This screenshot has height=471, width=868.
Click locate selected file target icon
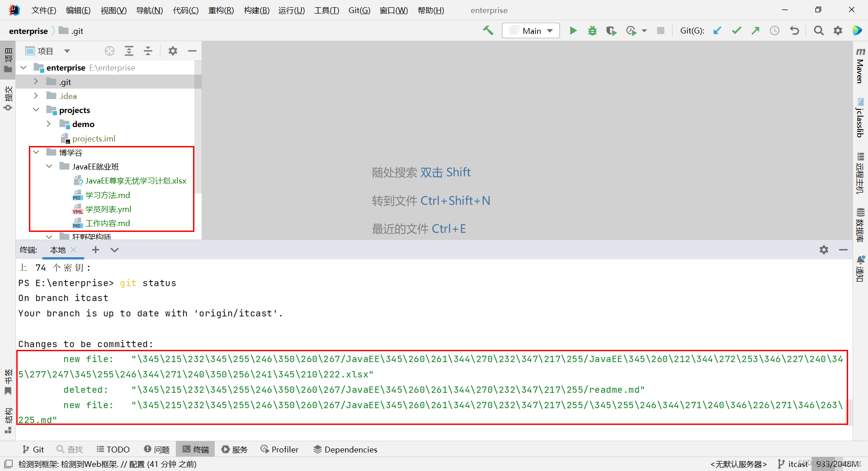109,51
